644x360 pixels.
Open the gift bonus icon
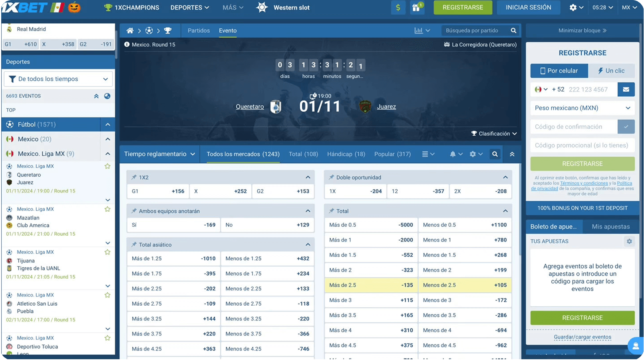click(416, 8)
